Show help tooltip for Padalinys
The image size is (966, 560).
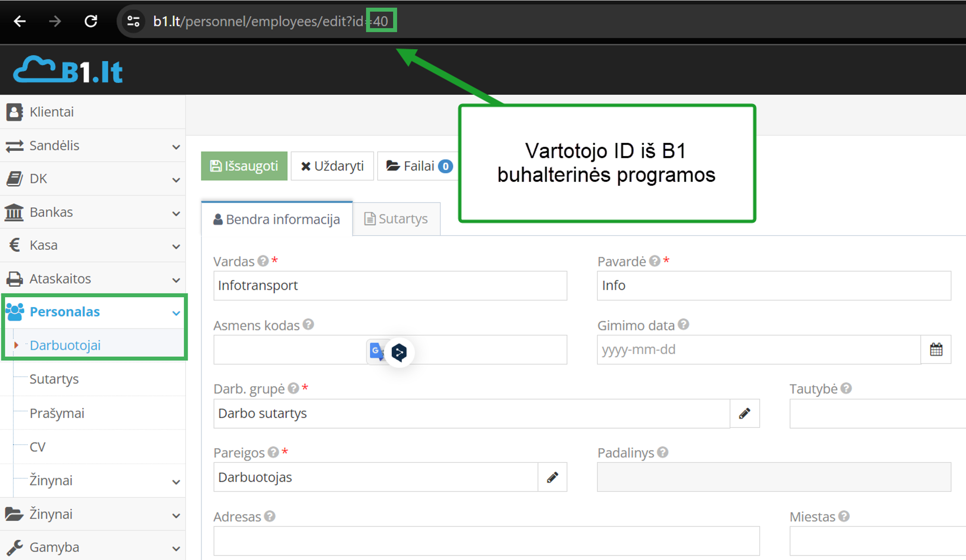(663, 452)
